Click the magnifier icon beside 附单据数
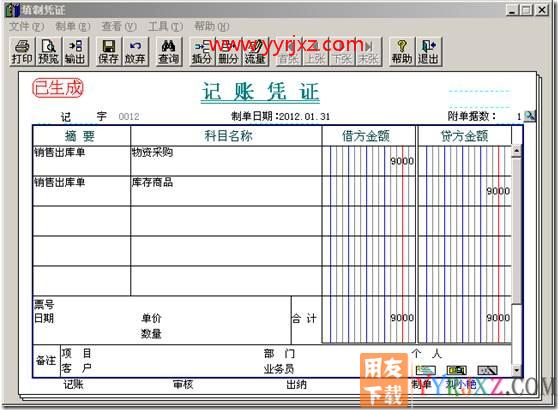The image size is (558, 410). [x=530, y=116]
